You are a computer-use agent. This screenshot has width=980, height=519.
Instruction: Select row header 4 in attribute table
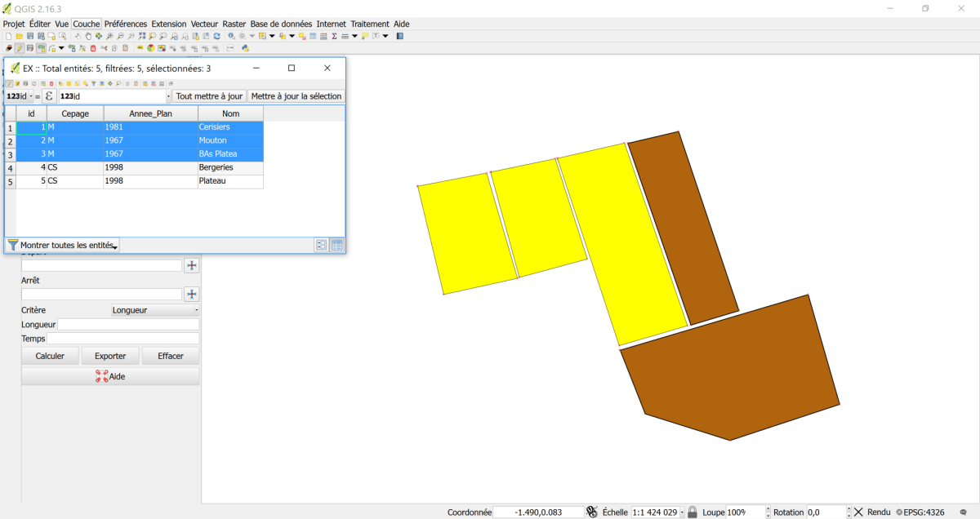(x=11, y=167)
